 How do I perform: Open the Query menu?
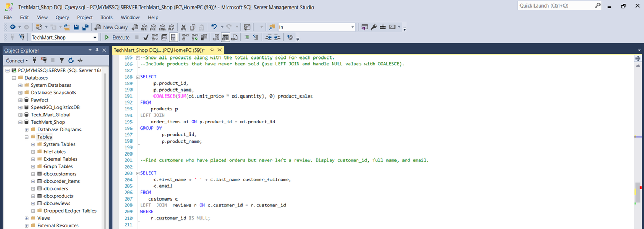tap(62, 17)
